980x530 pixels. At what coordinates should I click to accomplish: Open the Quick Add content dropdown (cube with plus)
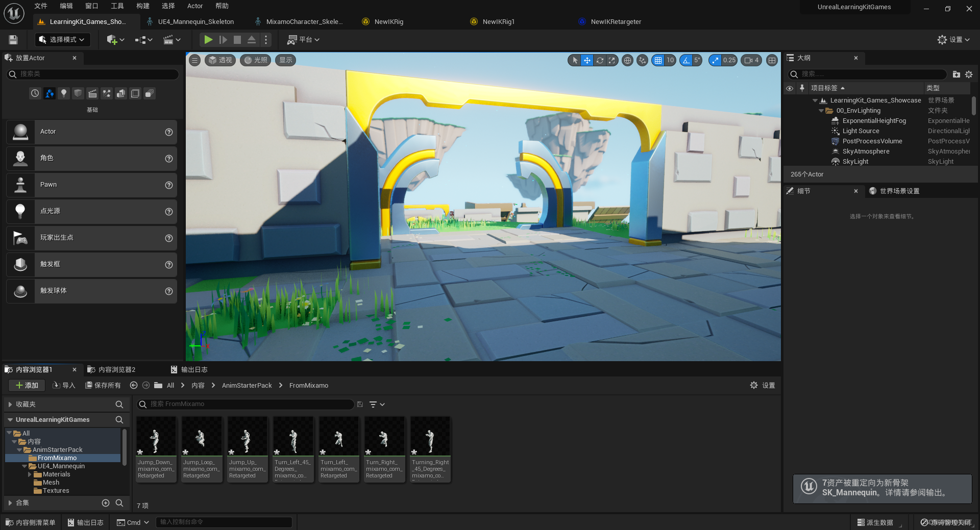[115, 40]
